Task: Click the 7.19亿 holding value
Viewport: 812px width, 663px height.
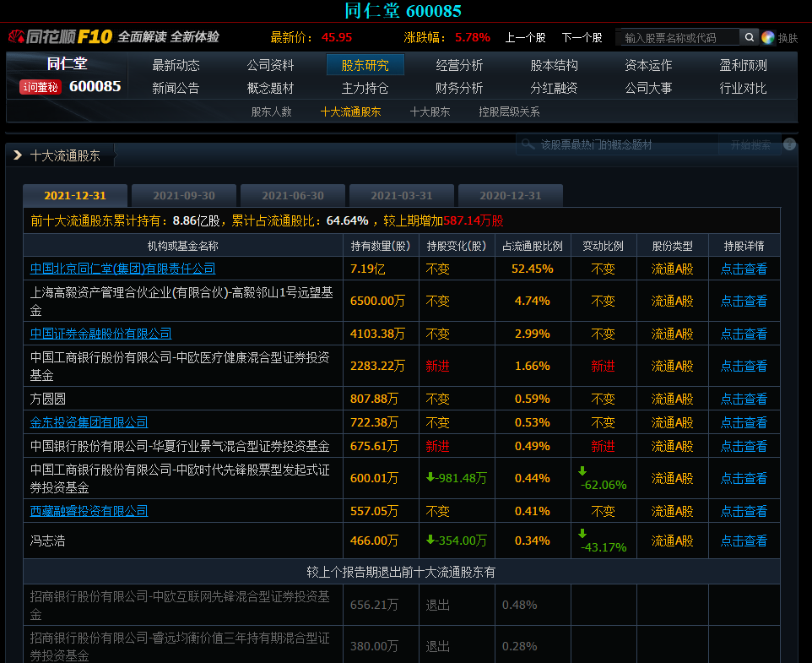Action: [368, 269]
